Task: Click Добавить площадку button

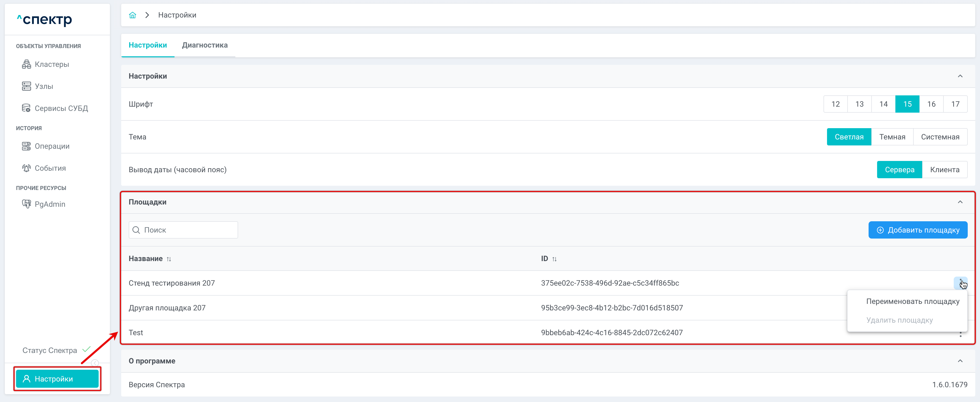Action: (x=918, y=230)
